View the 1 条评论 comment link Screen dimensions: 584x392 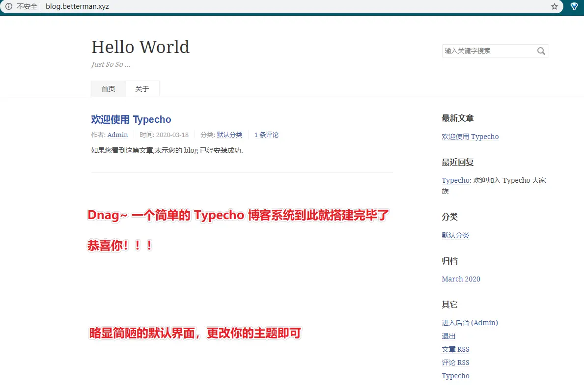coord(266,135)
